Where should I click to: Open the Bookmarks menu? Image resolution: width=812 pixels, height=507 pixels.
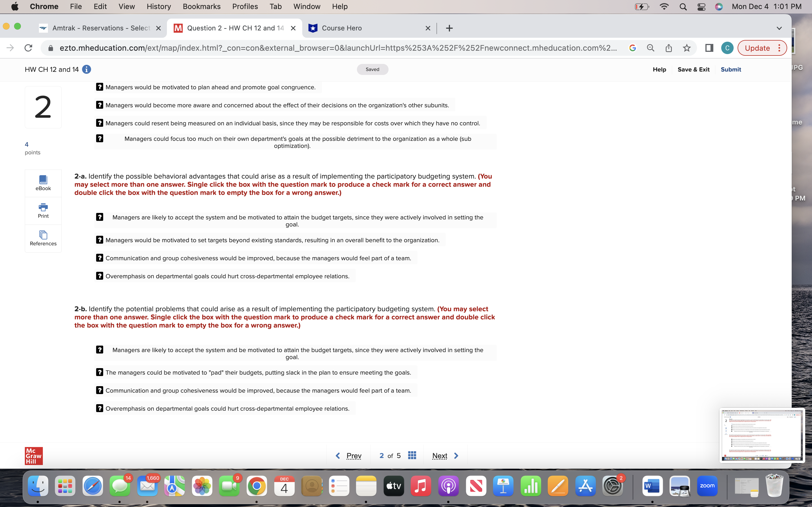[x=201, y=6]
